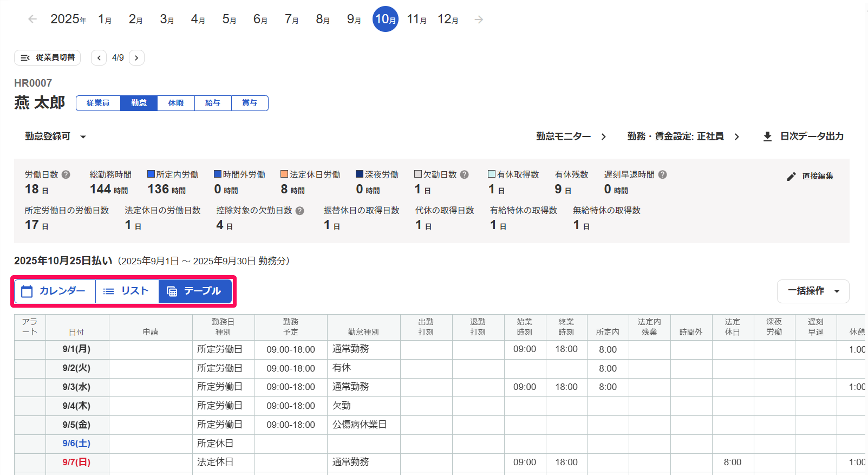This screenshot has height=475, width=868.
Task: Click calendar icon in カレンダー view button
Action: [27, 291]
